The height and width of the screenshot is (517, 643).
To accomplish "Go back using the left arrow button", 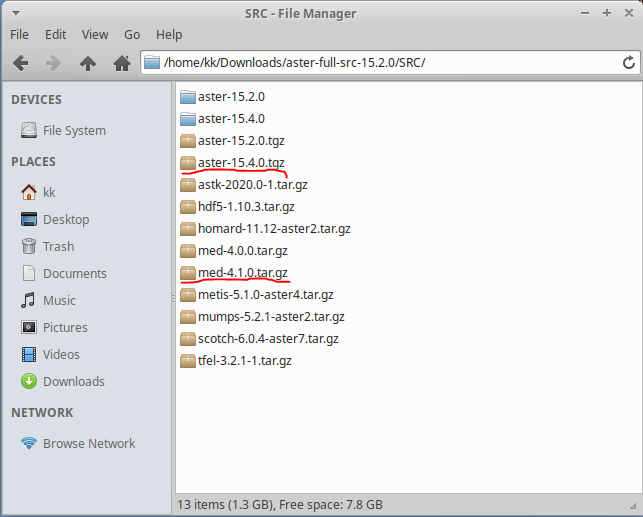I will click(x=20, y=63).
